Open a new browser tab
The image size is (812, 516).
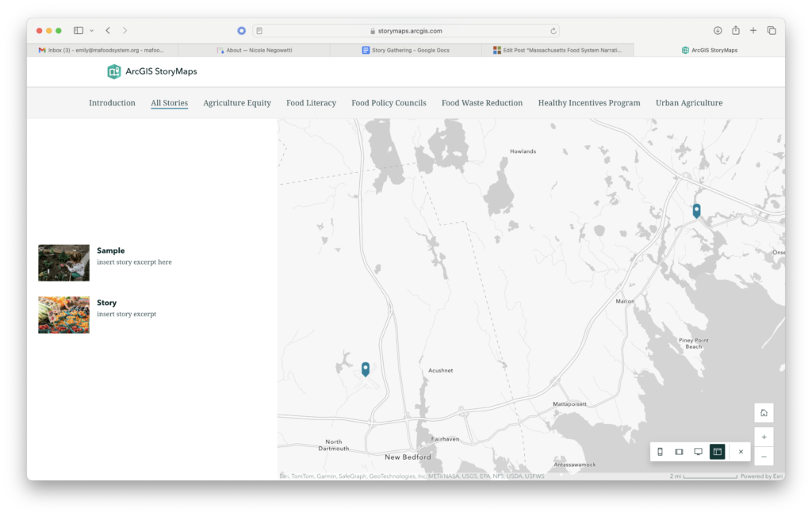[x=753, y=31]
